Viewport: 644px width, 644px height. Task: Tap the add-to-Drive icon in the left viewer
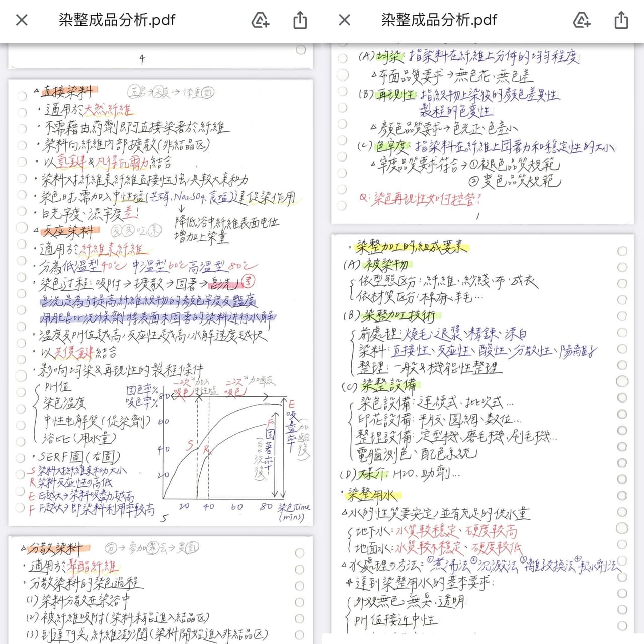point(260,20)
